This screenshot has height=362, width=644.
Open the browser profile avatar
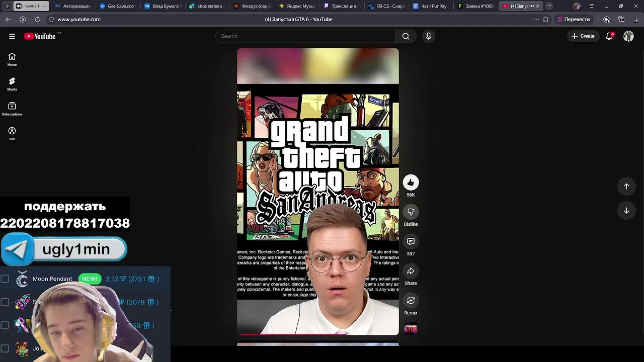(577, 6)
